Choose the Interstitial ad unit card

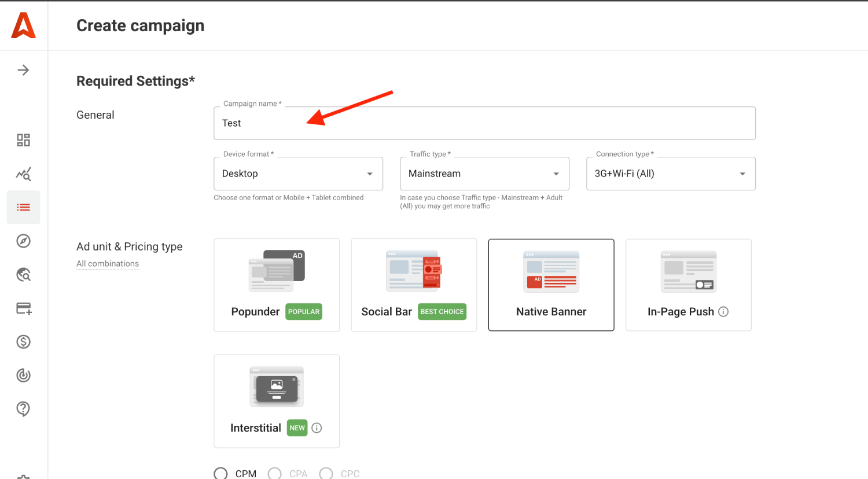(277, 401)
